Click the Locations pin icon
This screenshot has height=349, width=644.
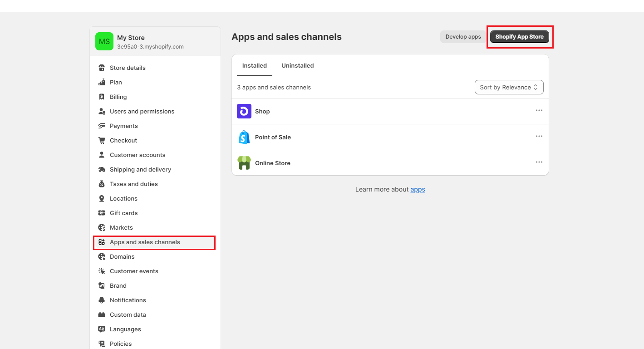click(102, 198)
